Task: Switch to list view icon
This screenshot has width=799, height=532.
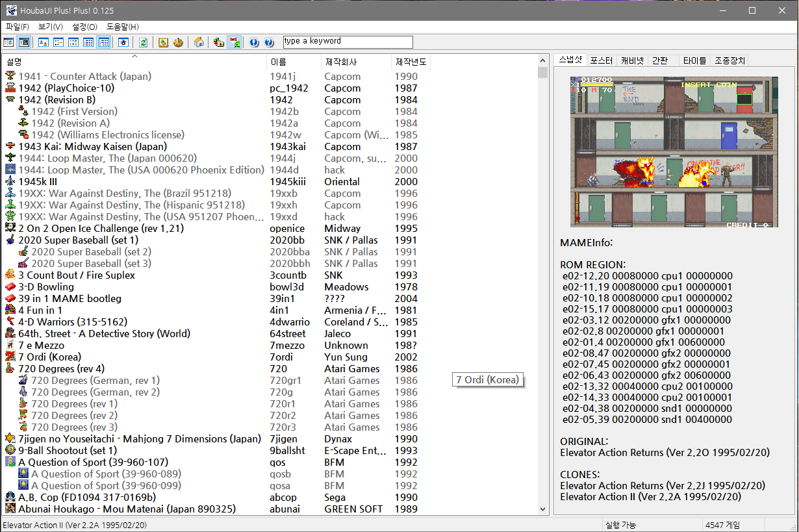Action: pos(73,42)
